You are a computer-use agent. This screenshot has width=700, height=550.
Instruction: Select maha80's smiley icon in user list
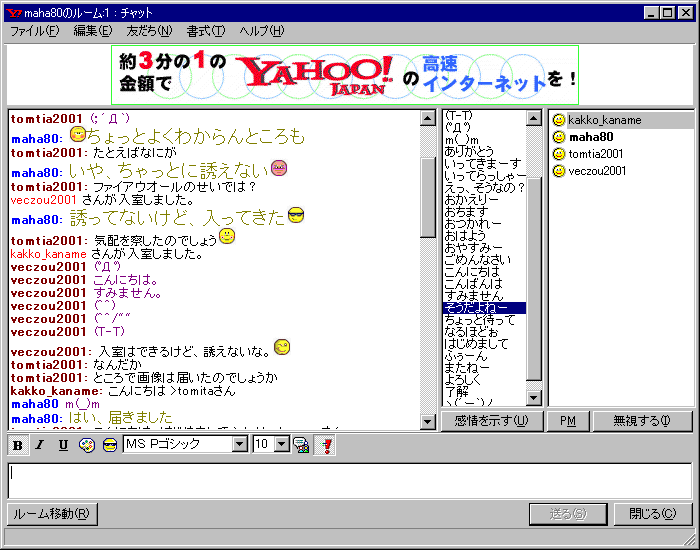tap(559, 137)
